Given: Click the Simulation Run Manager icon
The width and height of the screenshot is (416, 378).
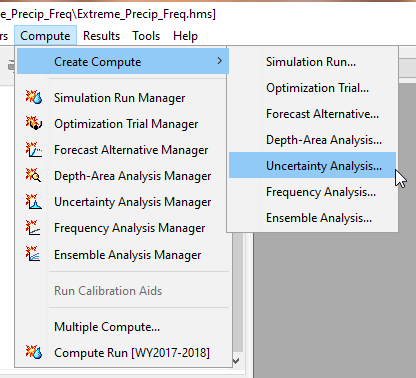Looking at the screenshot, I should pyautogui.click(x=34, y=97).
